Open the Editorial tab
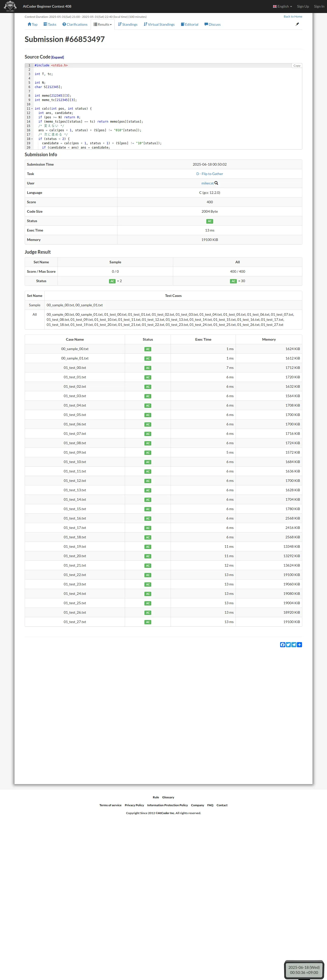327x980 pixels. tap(189, 24)
